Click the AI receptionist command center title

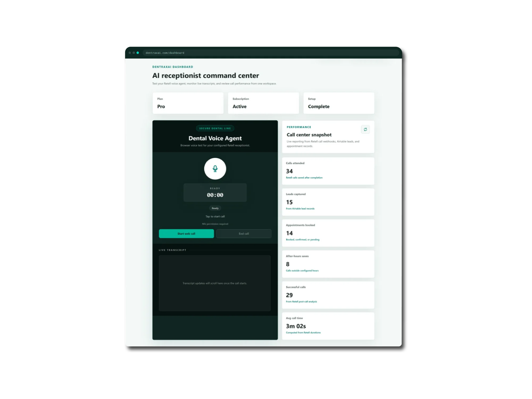click(206, 76)
